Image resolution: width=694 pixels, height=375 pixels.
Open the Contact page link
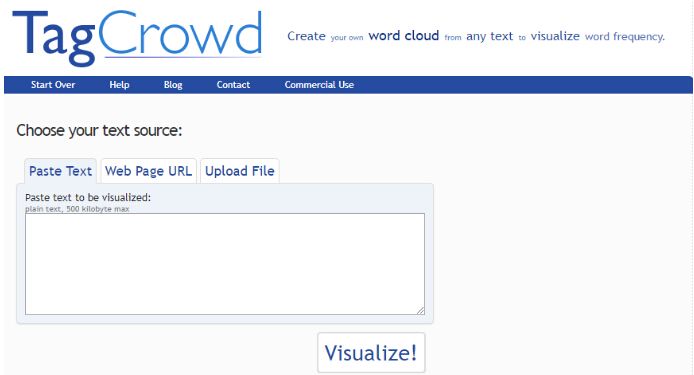[233, 85]
